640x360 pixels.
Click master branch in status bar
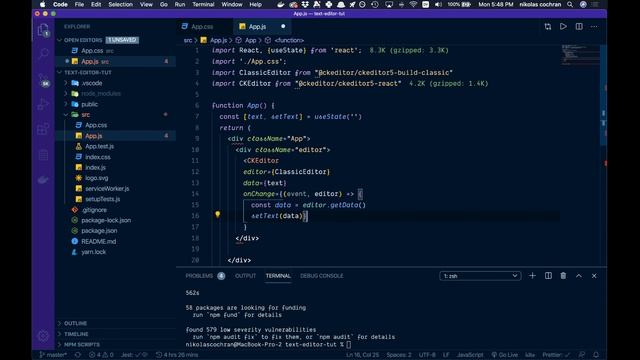point(53,355)
